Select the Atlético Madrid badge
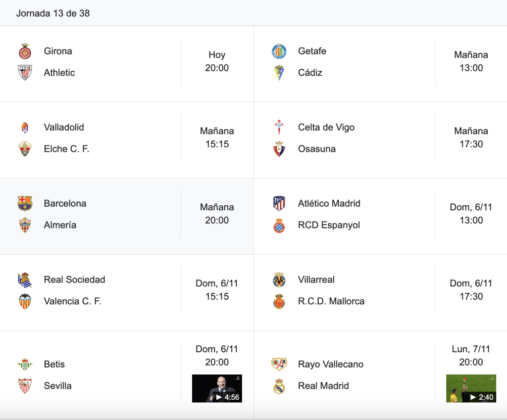The image size is (507, 420). (279, 203)
